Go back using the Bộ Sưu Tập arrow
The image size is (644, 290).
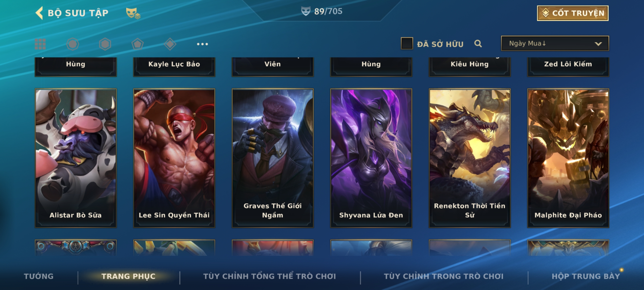[39, 13]
